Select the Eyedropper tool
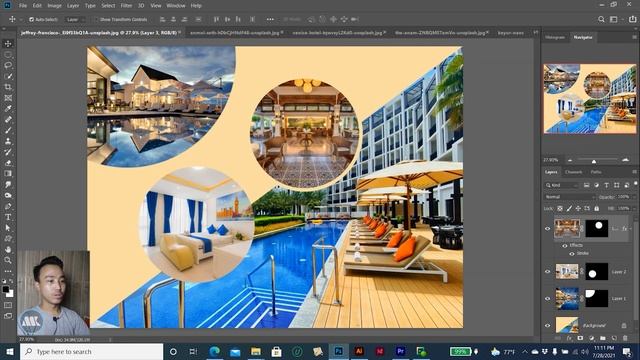640x360 pixels. [8, 109]
